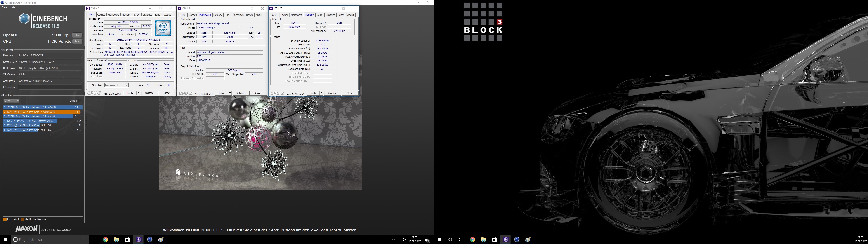Click the BIOS version value F20

[230, 56]
